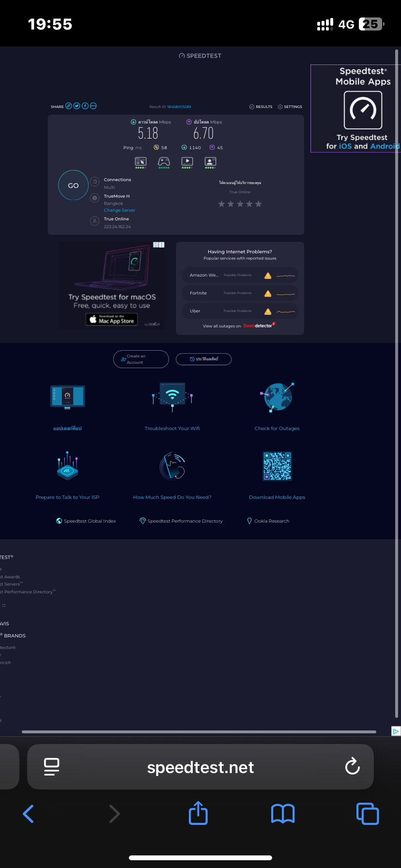Click How Much Speed Do You Need? link
This screenshot has height=868, width=401.
pyautogui.click(x=172, y=497)
